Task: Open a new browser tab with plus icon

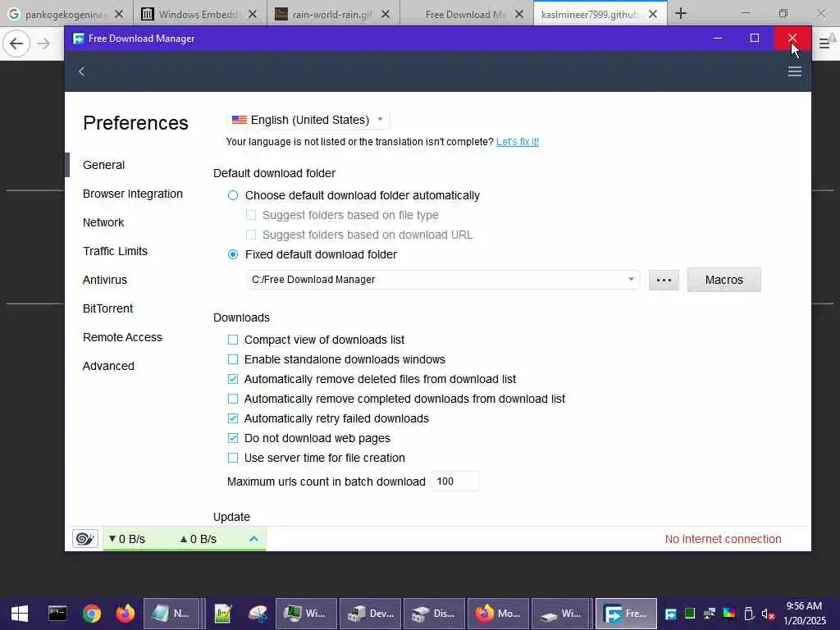Action: coord(681,13)
